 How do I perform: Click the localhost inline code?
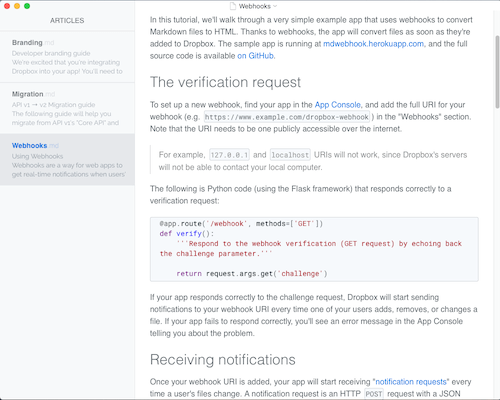(290, 155)
